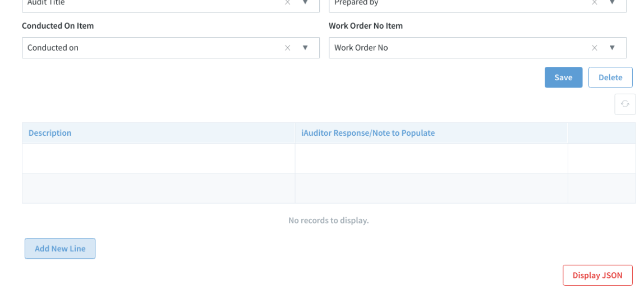Open the Display JSON view
Image resolution: width=644 pixels, height=307 pixels.
[597, 276]
